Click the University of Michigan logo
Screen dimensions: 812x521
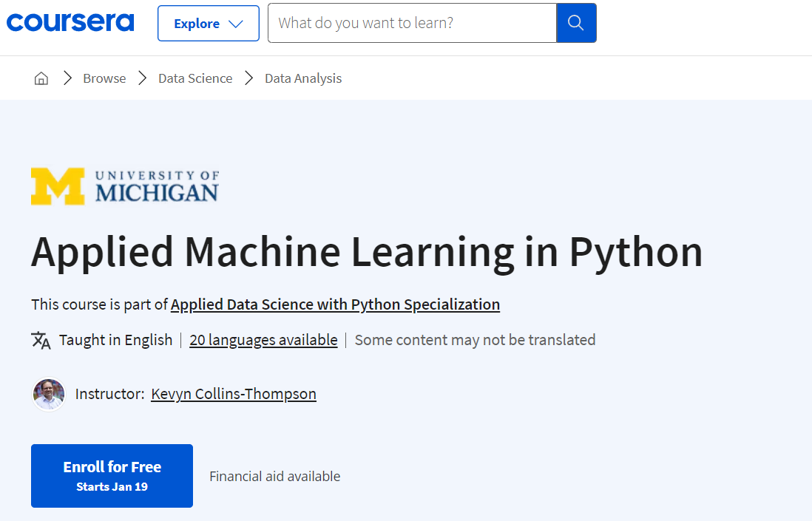(124, 185)
